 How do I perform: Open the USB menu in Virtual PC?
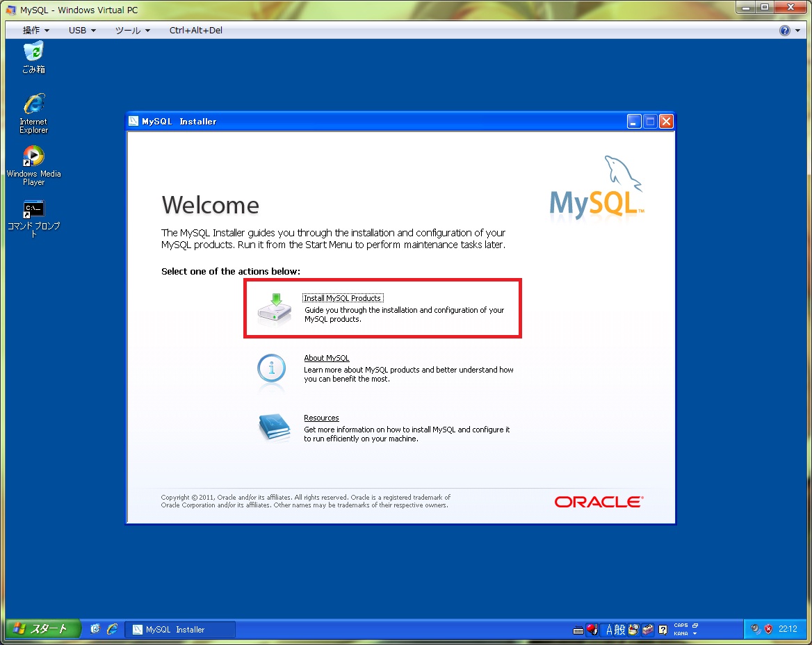click(x=82, y=30)
